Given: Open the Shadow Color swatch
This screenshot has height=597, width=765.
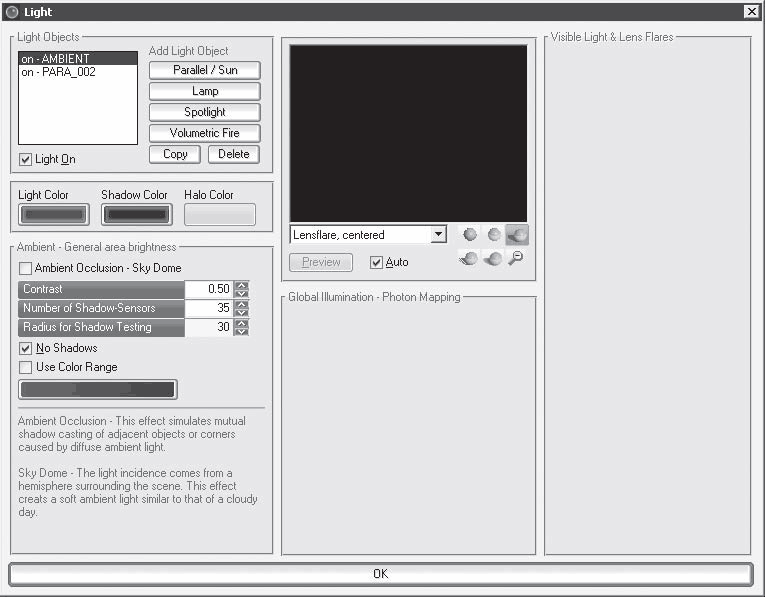Looking at the screenshot, I should coord(136,214).
